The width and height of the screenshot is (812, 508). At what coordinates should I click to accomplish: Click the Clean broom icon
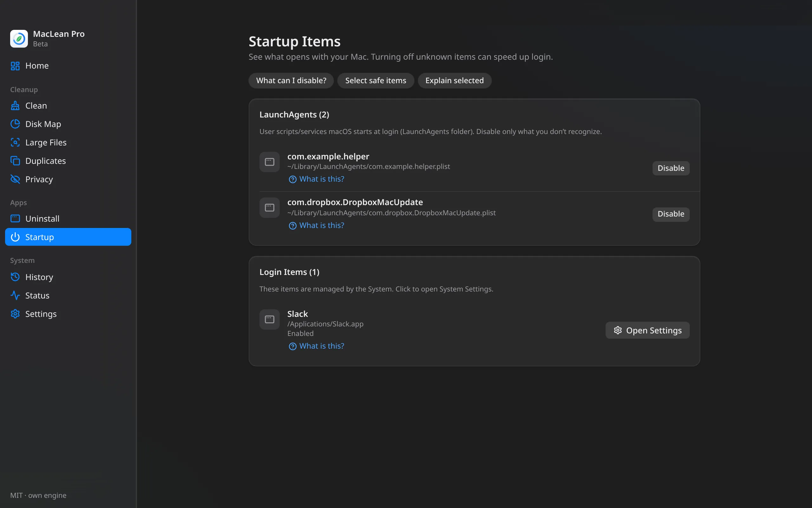(x=15, y=106)
